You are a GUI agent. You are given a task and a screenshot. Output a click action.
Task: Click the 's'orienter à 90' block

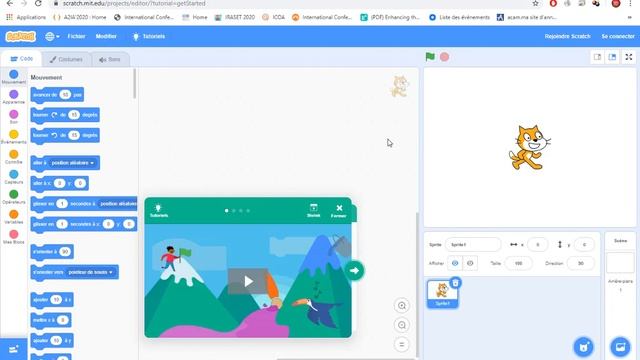coord(52,252)
